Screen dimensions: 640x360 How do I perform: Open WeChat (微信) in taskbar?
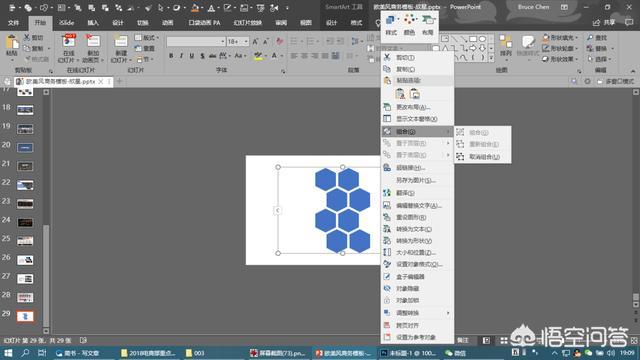click(456, 353)
